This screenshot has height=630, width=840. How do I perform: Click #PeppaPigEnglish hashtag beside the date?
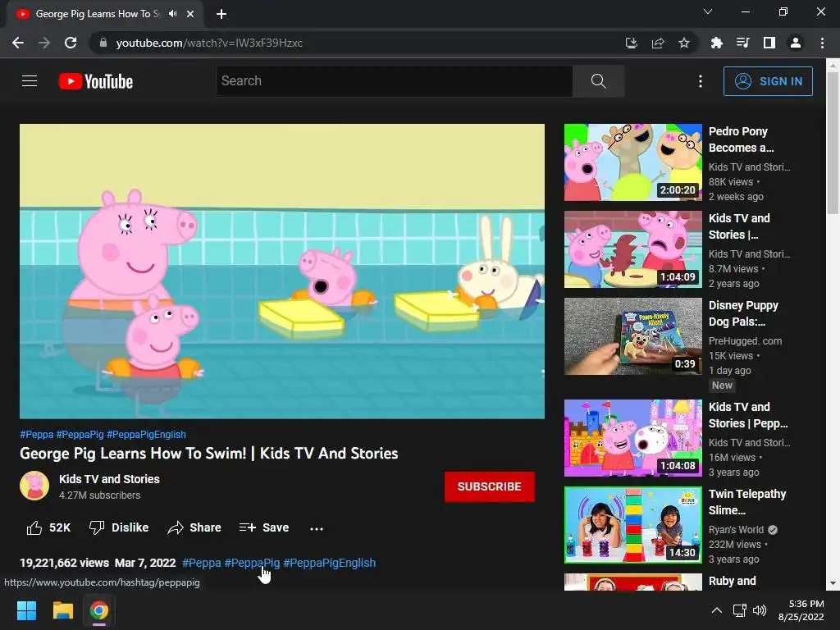click(x=330, y=563)
